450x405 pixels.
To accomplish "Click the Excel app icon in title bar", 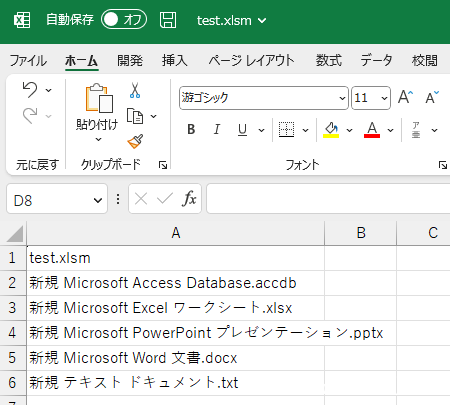I will (x=22, y=20).
